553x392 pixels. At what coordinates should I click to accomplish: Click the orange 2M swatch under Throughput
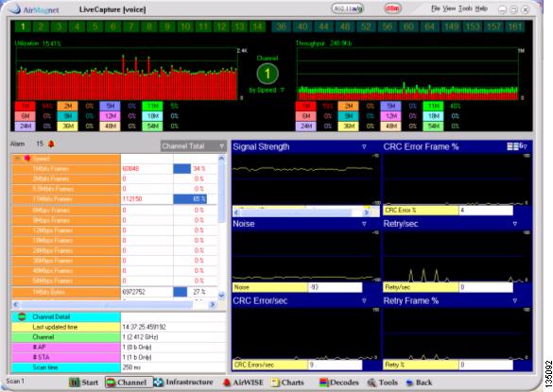click(348, 106)
